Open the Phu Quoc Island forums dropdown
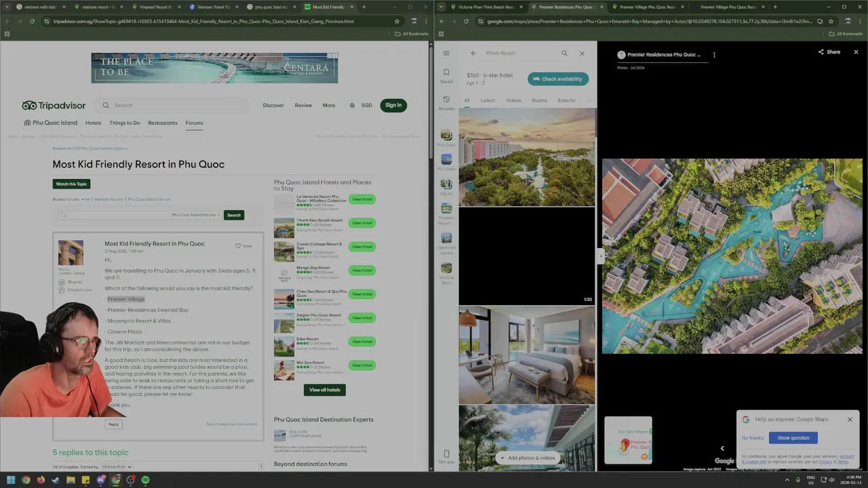868x488 pixels. (x=195, y=215)
